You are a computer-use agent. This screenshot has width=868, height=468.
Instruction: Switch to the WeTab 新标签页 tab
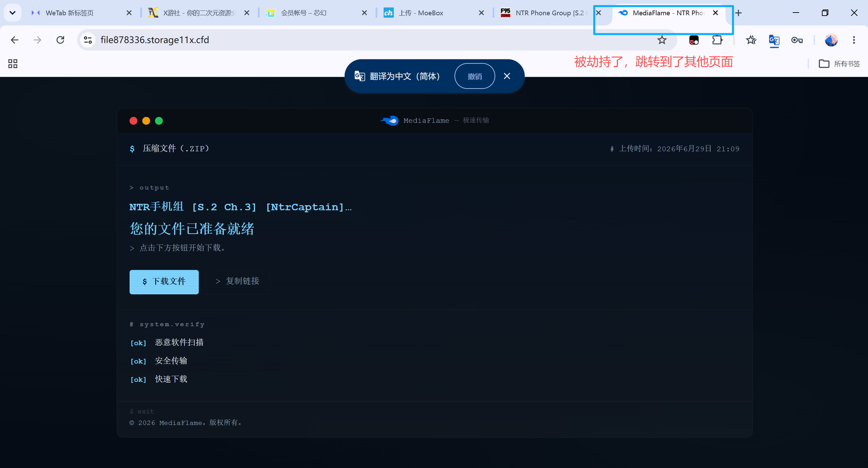[x=70, y=13]
